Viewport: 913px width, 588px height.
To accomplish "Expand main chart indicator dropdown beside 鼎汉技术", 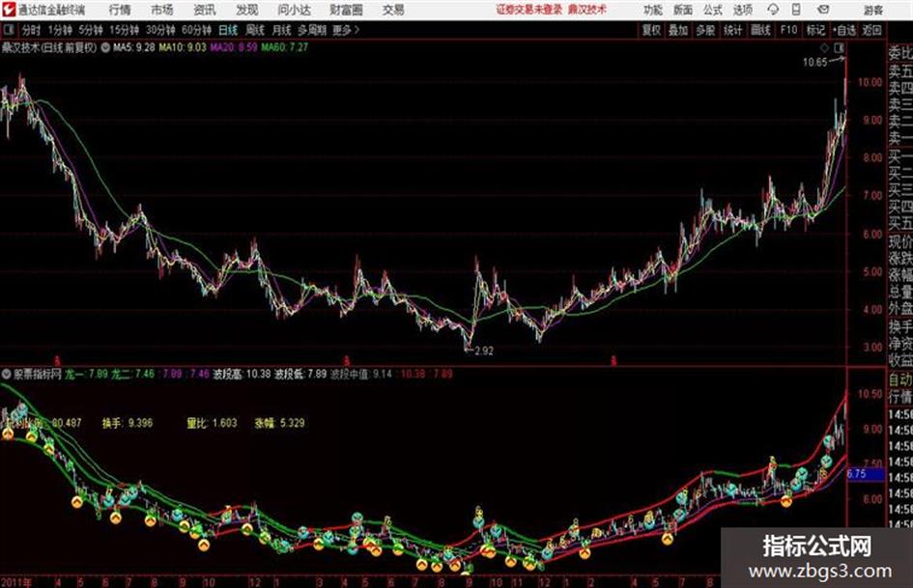I will click(105, 47).
